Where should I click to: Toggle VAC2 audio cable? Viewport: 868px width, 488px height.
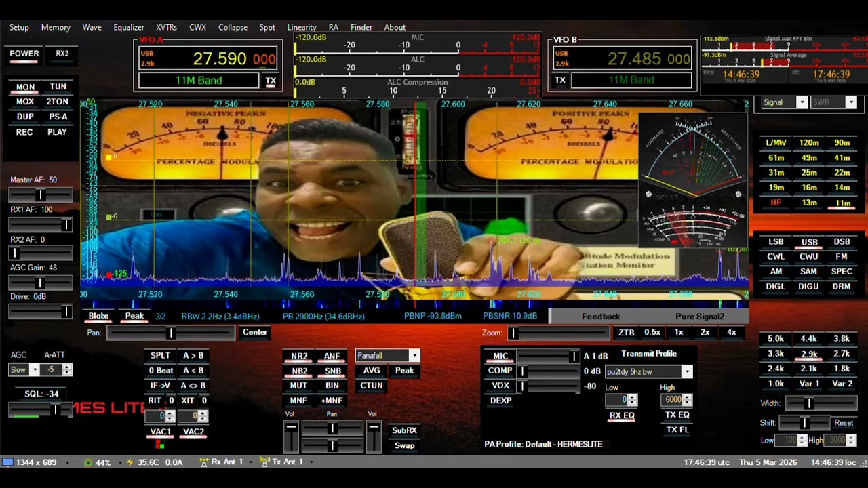(193, 432)
